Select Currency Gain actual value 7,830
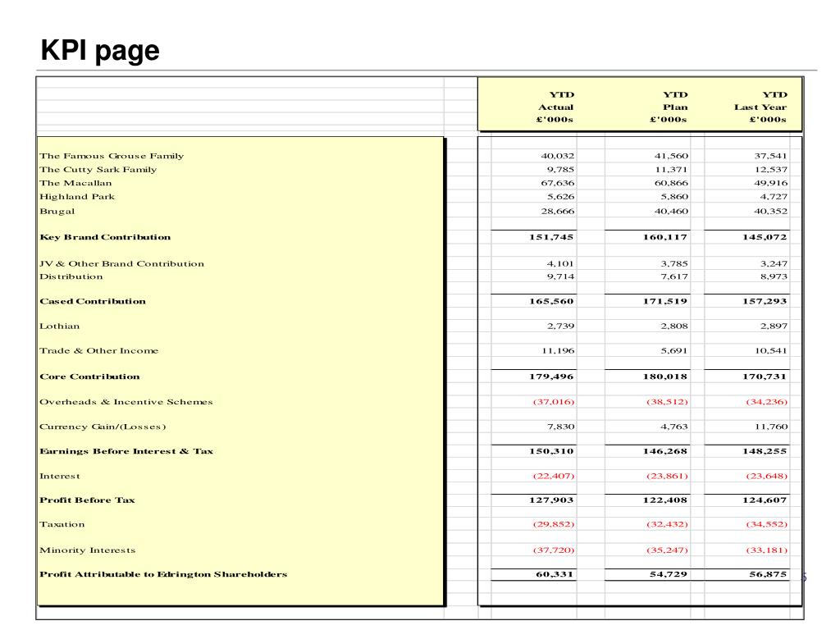Image resolution: width=840 pixels, height=630 pixels. 560,427
